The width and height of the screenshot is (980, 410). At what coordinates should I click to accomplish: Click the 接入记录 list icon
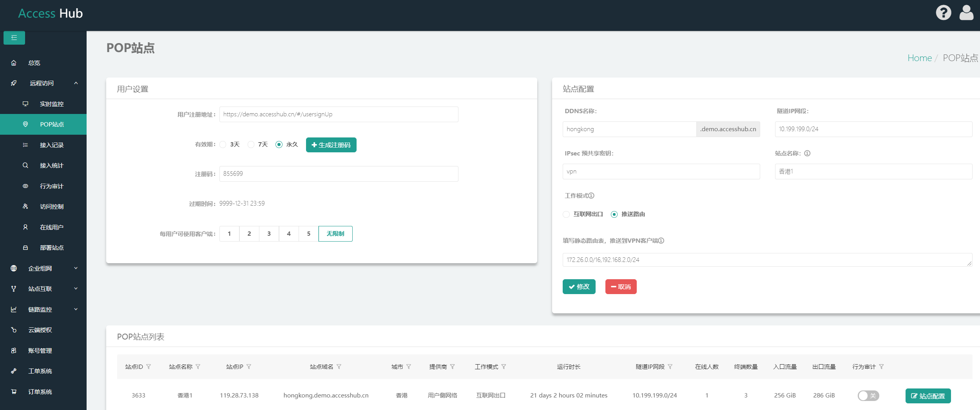pyautogui.click(x=25, y=145)
